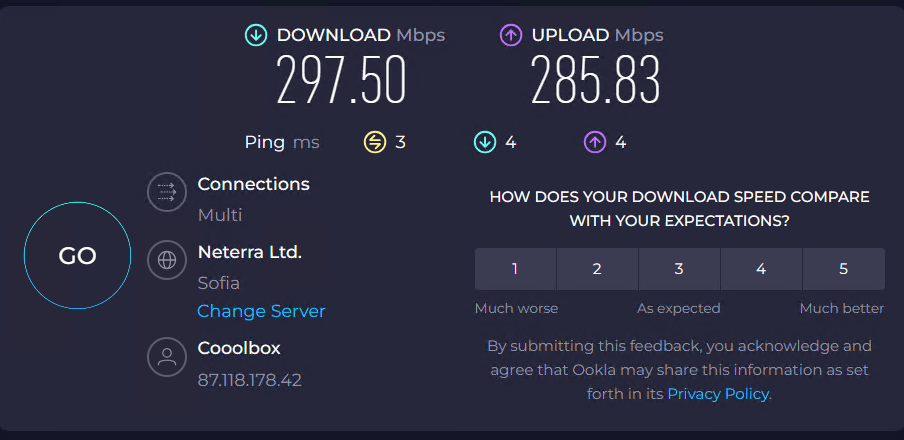Click the globe icon beside Neterra Ltd.

[x=167, y=261]
